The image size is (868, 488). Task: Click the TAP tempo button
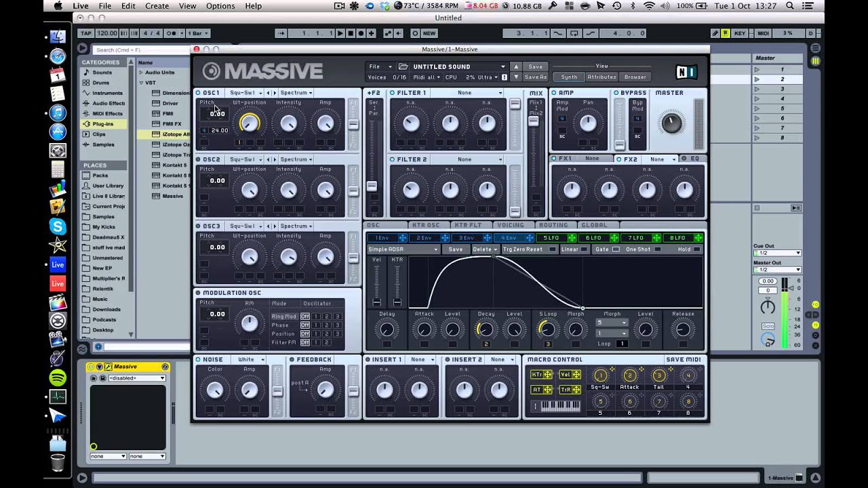point(85,33)
